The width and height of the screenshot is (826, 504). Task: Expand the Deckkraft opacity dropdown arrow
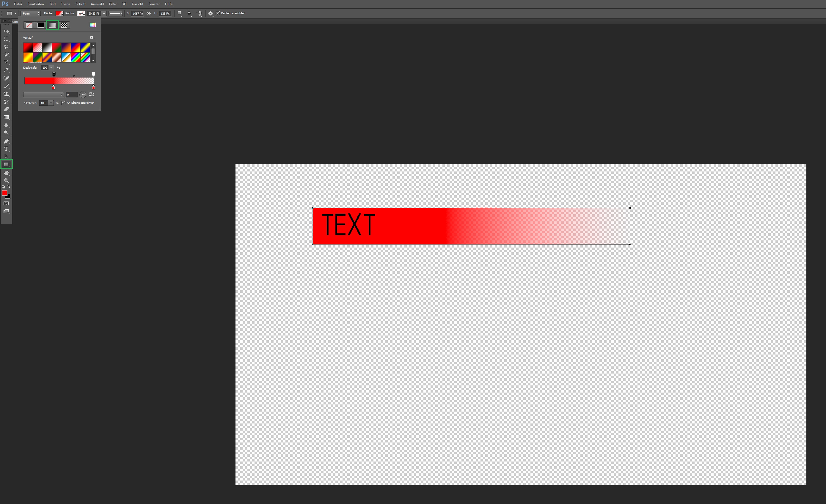click(51, 68)
